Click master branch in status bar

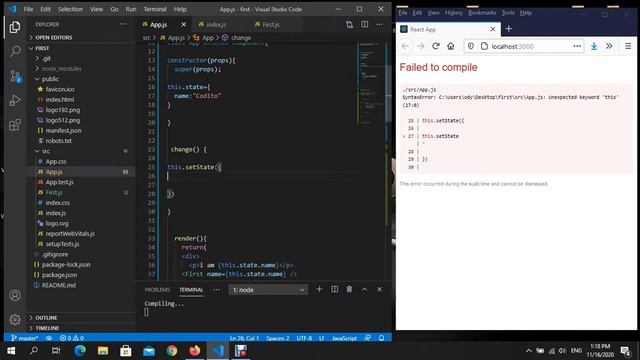24,338
